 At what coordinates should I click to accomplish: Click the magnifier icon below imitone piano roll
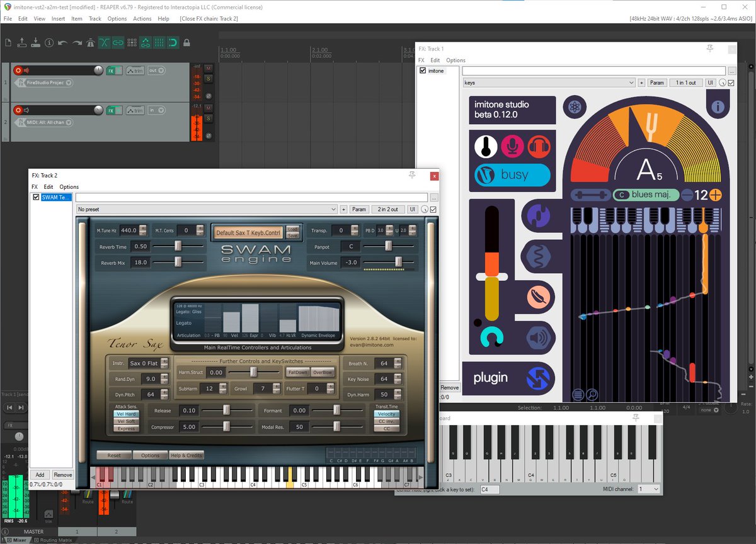click(x=592, y=395)
